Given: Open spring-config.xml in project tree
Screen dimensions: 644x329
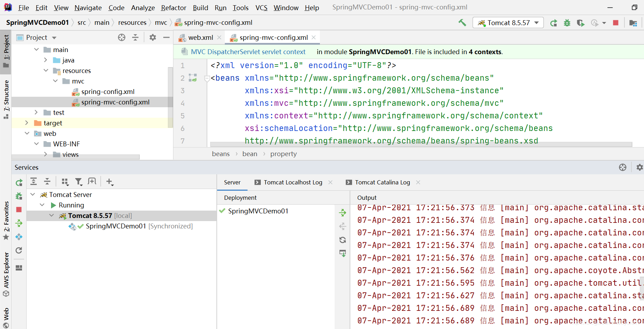Looking at the screenshot, I should (x=108, y=92).
